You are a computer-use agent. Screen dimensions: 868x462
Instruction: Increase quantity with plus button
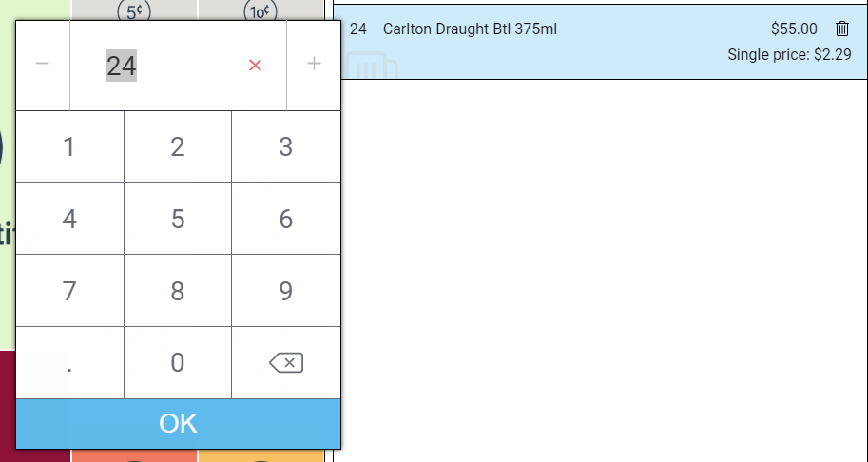314,65
